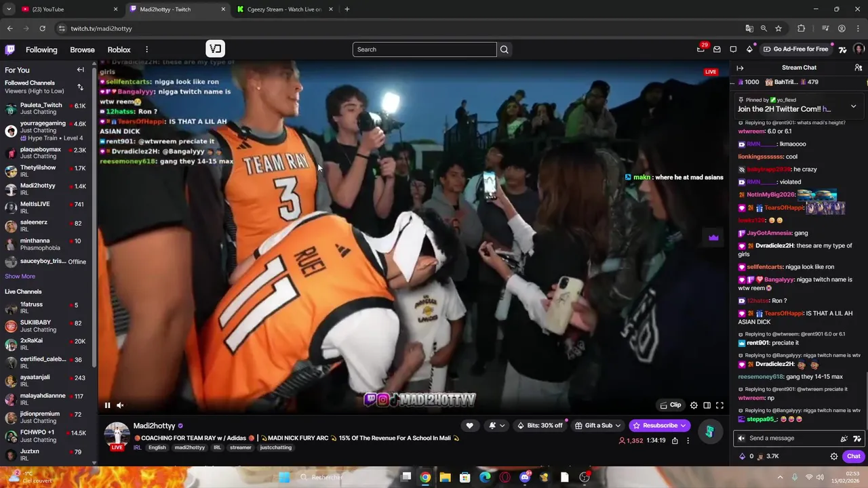Sort followed channels by viewers
Image resolution: width=868 pixels, height=488 pixels.
(80, 87)
